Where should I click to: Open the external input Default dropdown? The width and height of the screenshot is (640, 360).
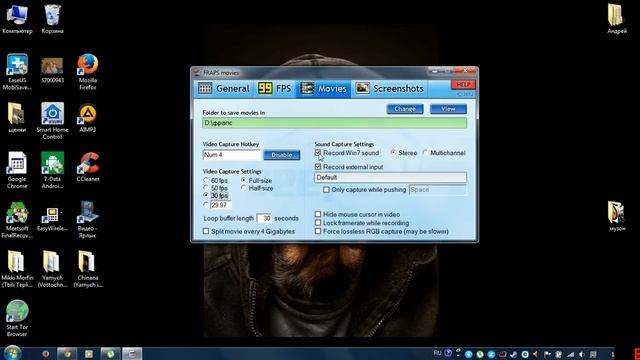click(x=390, y=178)
